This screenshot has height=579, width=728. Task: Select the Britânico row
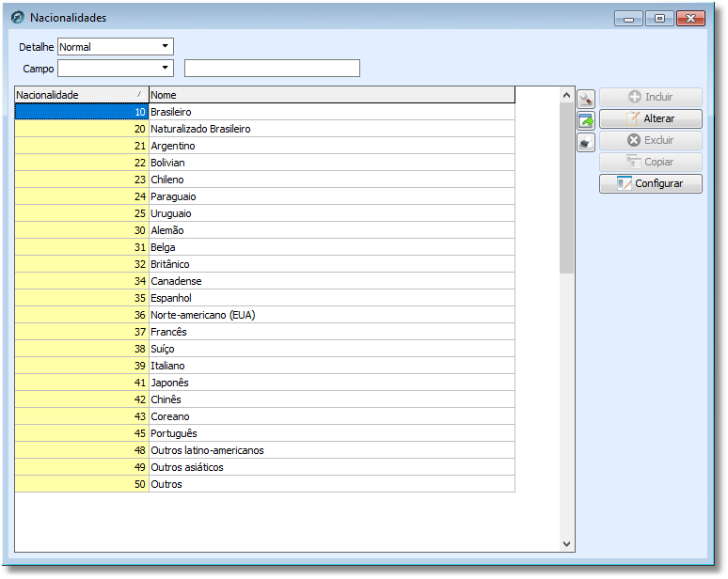click(x=264, y=264)
